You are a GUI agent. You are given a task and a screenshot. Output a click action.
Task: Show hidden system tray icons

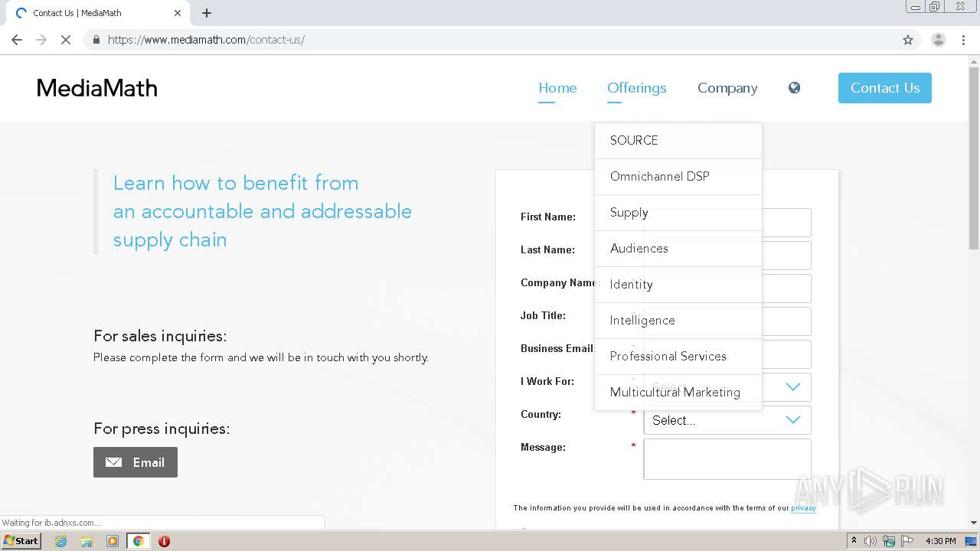[854, 541]
